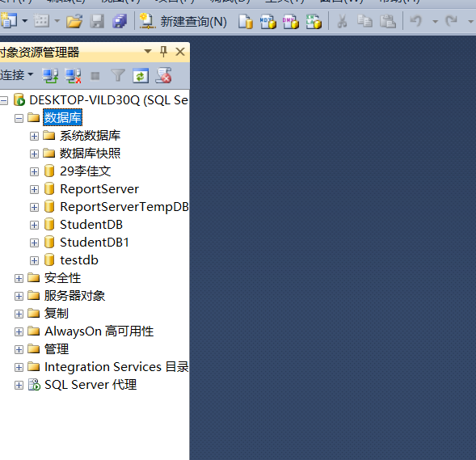476x460 pixels.
Task: Select the 安全性 folder
Action: (x=62, y=278)
